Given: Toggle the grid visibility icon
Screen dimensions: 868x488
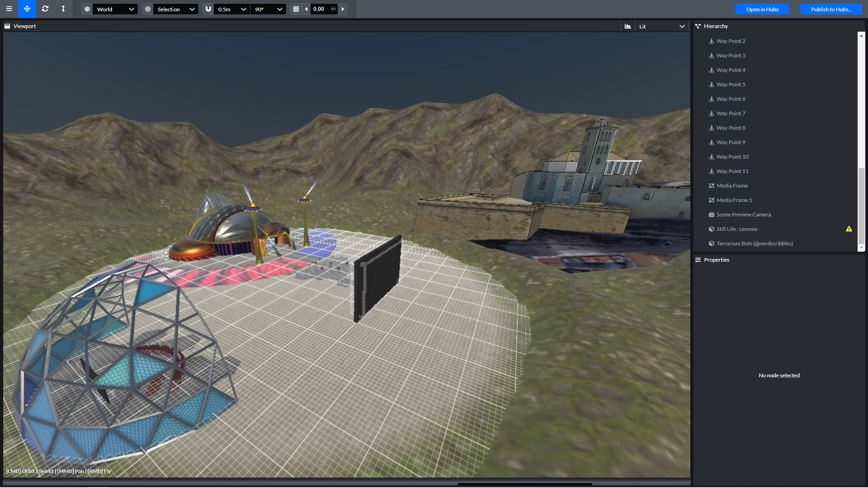Looking at the screenshot, I should pos(296,9).
